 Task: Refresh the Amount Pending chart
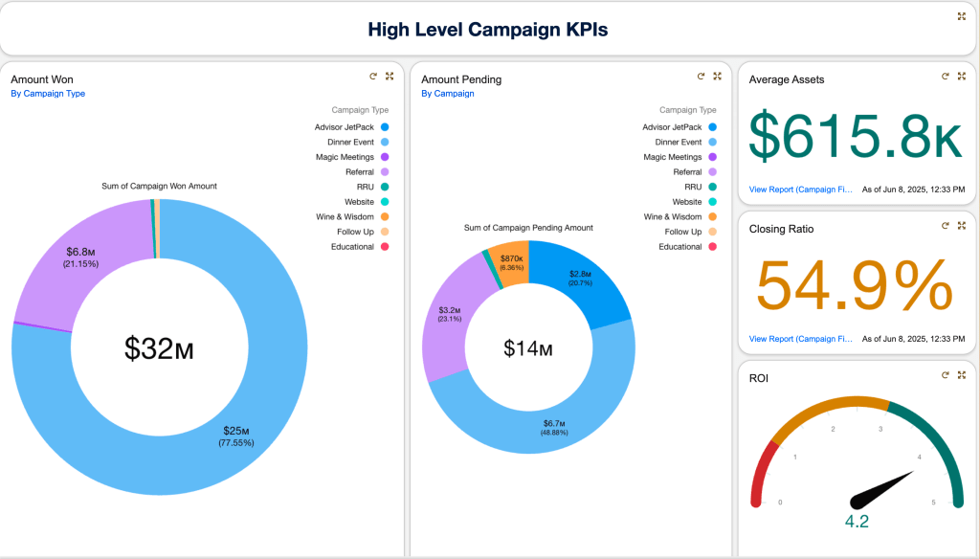(701, 77)
